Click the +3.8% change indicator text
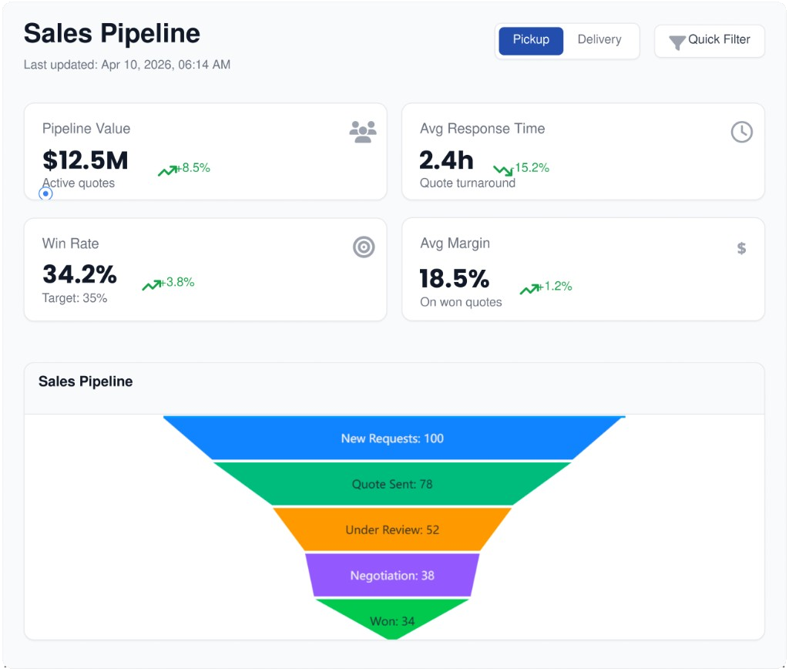The image size is (789, 672). pyautogui.click(x=178, y=282)
